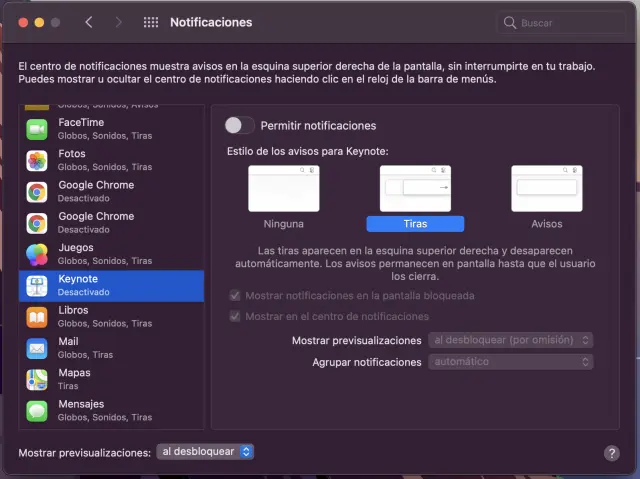Click the Mapas app icon
Viewport: 640px width, 479px height.
37,379
